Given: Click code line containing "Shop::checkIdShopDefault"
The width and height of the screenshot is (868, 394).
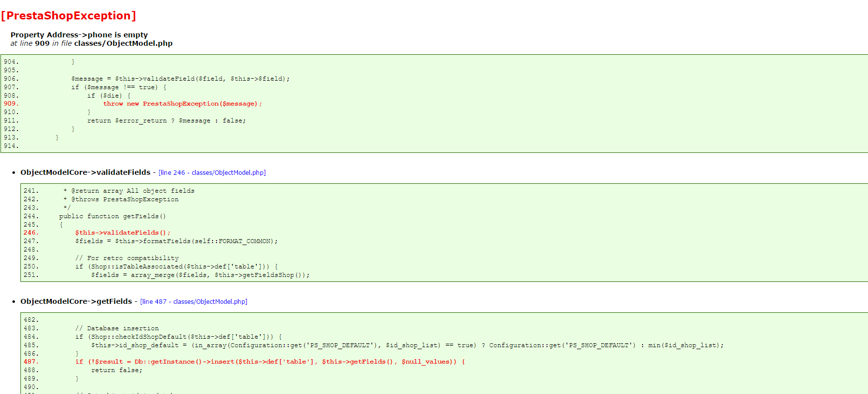Looking at the screenshot, I should point(179,337).
